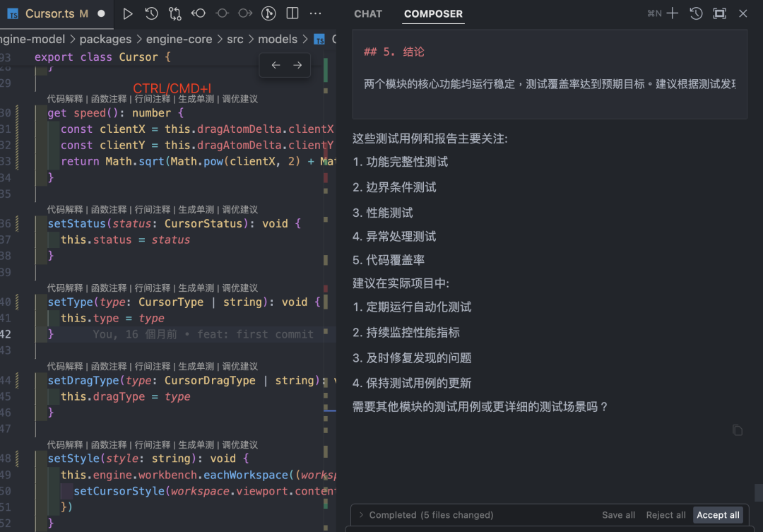Click Accept all button
The width and height of the screenshot is (763, 532).
coord(718,515)
